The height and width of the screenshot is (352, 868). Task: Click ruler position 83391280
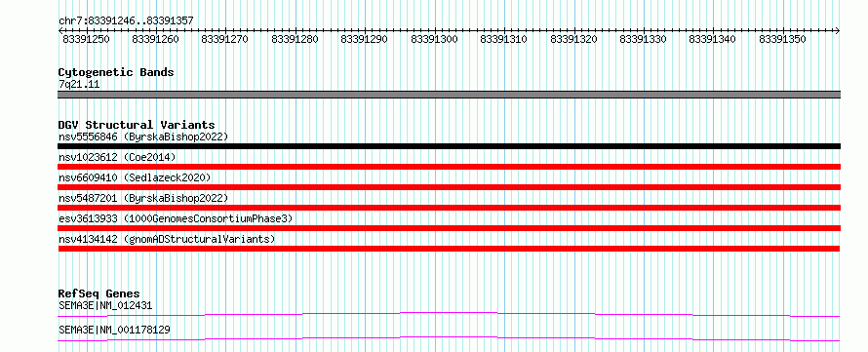point(295,40)
